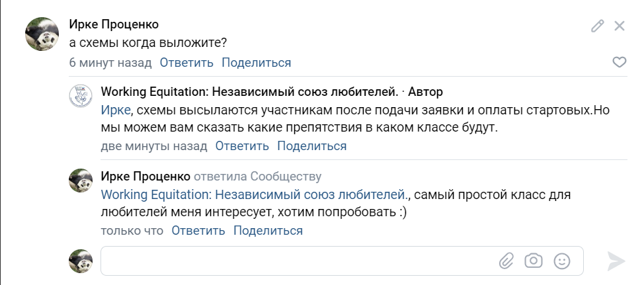This screenshot has height=285, width=644.
Task: Send the comment with the arrow icon
Action: click(x=616, y=261)
